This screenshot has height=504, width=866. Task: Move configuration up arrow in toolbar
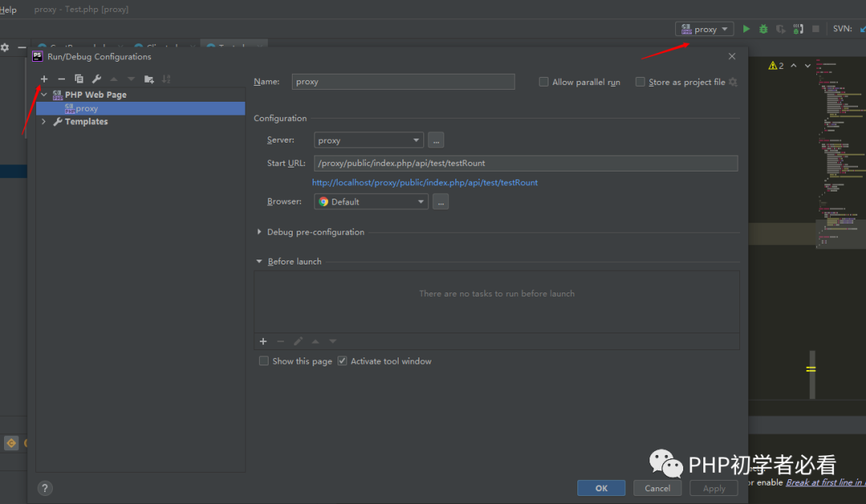114,79
